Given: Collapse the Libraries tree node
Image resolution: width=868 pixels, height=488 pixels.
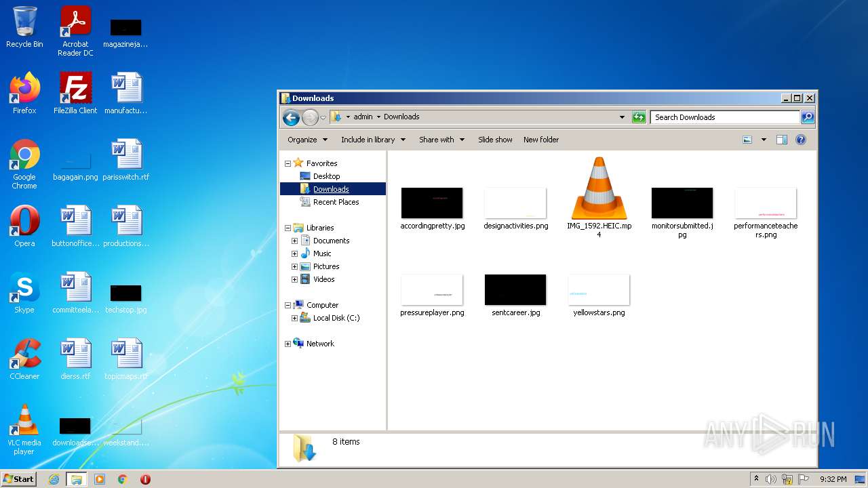Looking at the screenshot, I should (288, 228).
